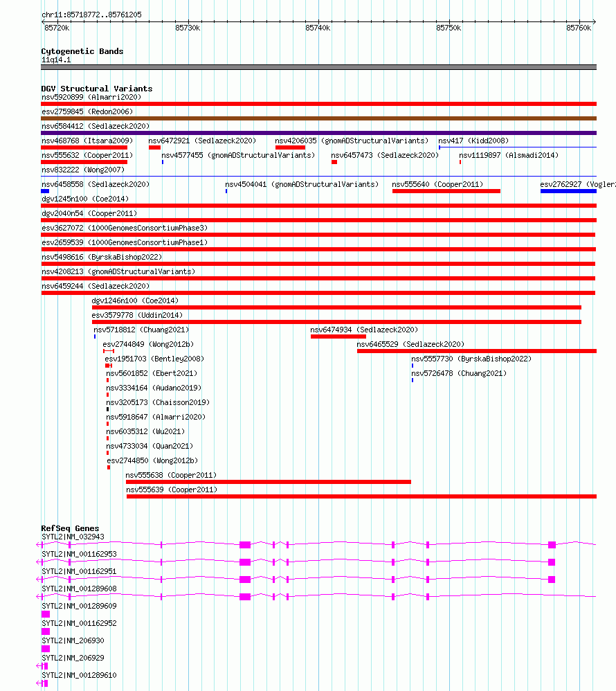Click the RefSeq Genes track title

pos(70,528)
